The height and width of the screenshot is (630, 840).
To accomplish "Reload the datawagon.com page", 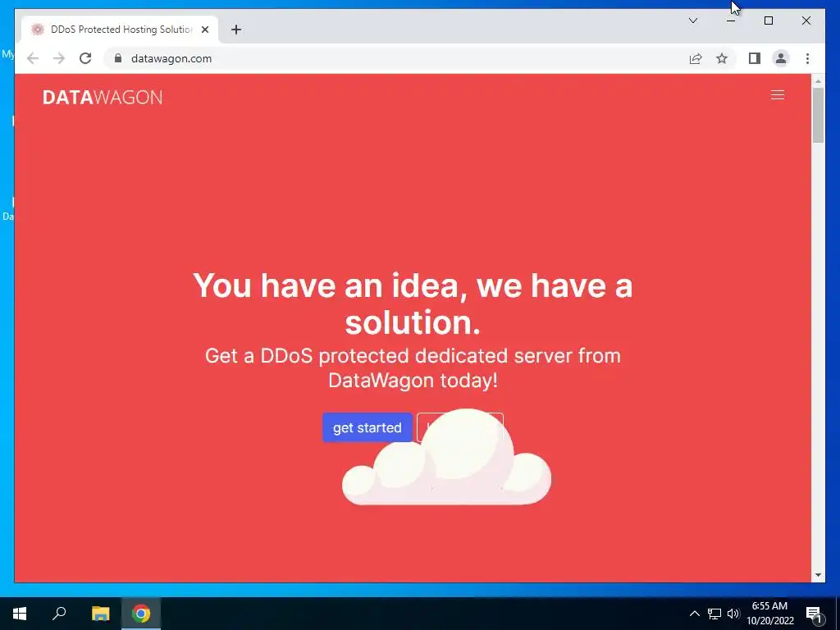I will click(x=85, y=58).
